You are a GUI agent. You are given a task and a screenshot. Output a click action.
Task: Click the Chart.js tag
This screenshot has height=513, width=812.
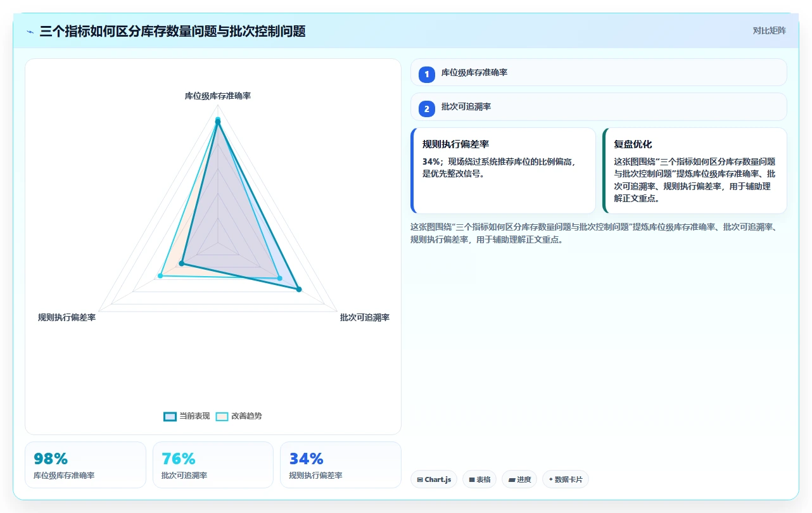434,479
